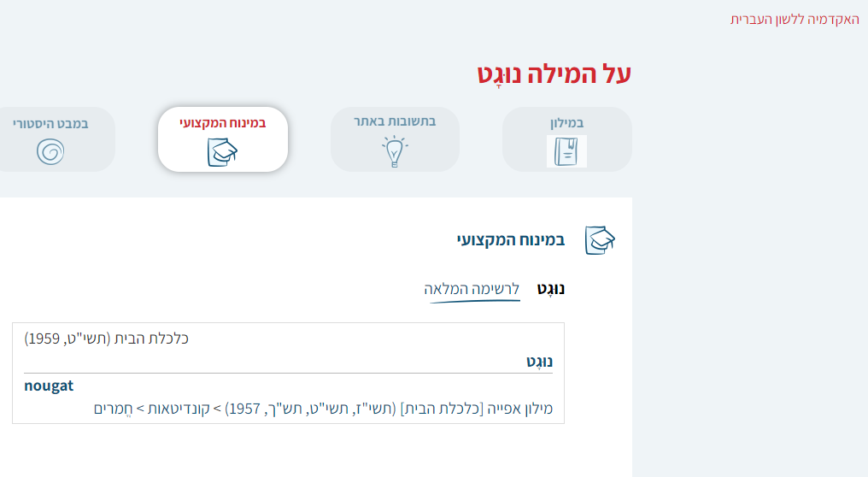Open the כלכלת הבית 1959 dictionary title

point(107,339)
